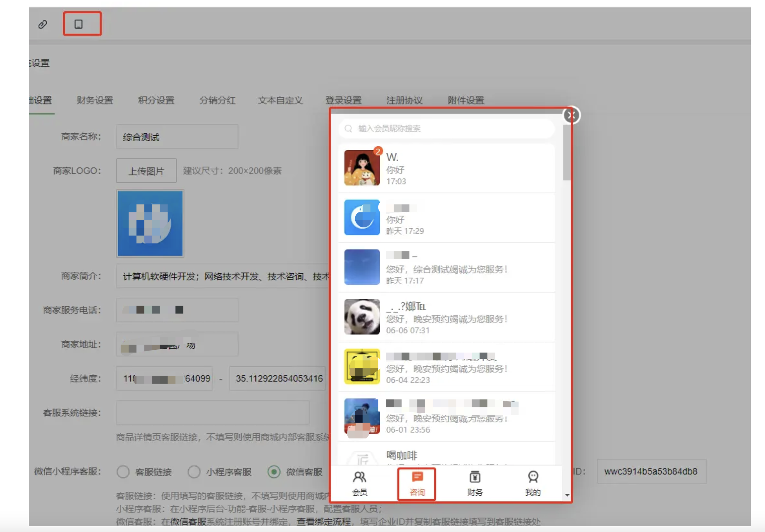Image resolution: width=765 pixels, height=532 pixels.
Task: Click the 商家地址 input field
Action: [x=177, y=344]
